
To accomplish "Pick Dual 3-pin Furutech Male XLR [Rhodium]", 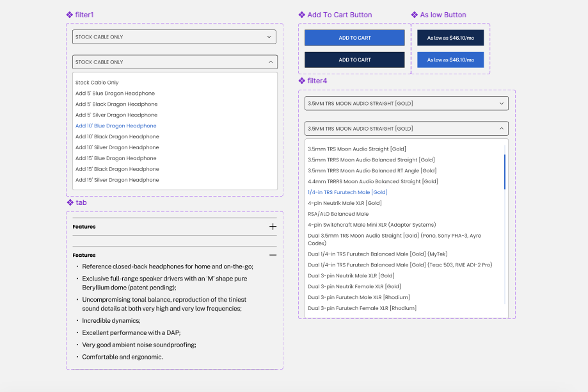I will [359, 297].
